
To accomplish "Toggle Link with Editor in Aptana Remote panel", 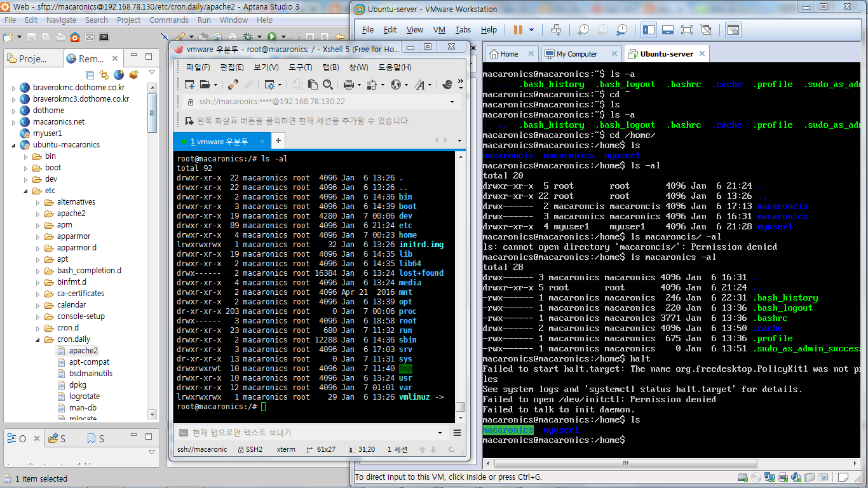I will coord(104,75).
